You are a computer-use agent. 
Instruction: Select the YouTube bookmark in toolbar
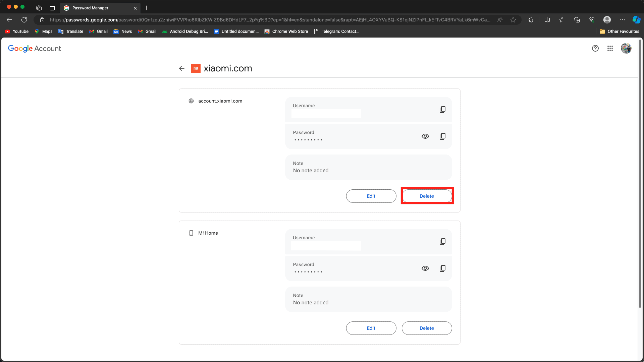click(x=17, y=32)
